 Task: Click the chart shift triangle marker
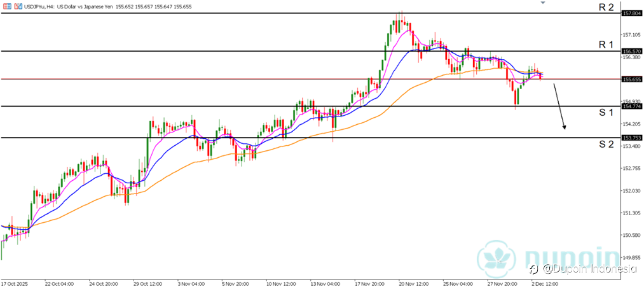click(x=542, y=3)
